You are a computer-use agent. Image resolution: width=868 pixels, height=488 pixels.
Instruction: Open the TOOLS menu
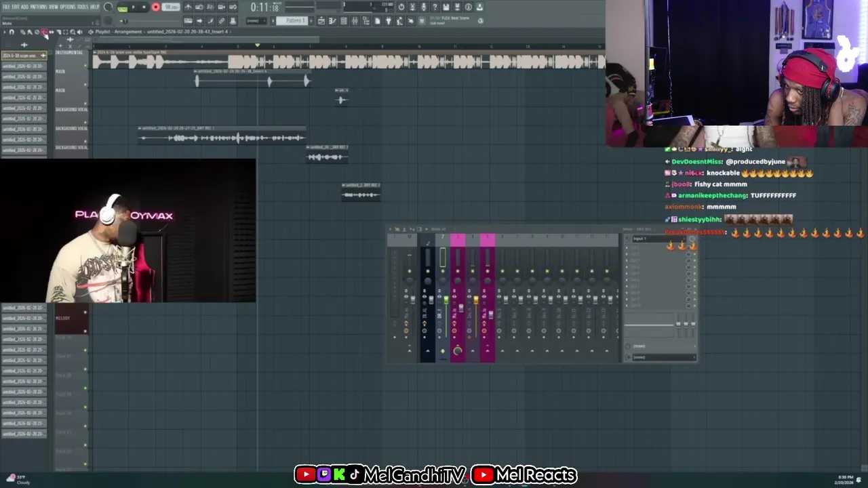(x=83, y=7)
